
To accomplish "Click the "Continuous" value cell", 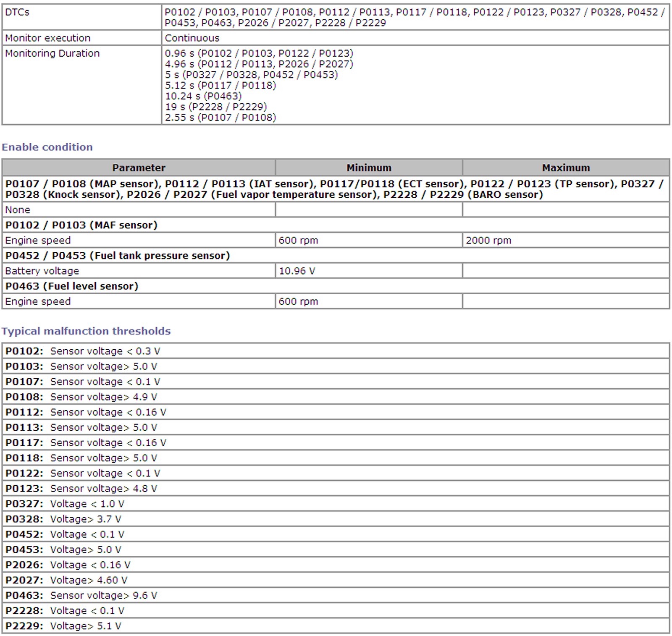I will [192, 38].
